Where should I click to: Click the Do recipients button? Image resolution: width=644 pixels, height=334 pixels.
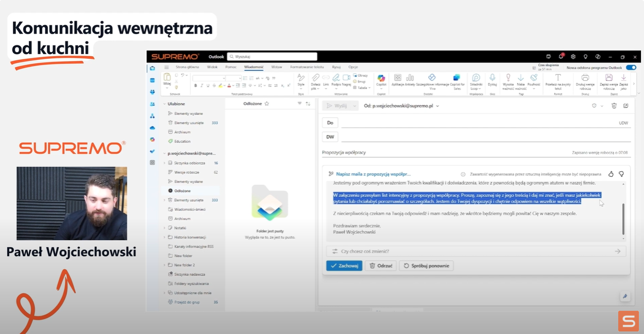pos(330,123)
